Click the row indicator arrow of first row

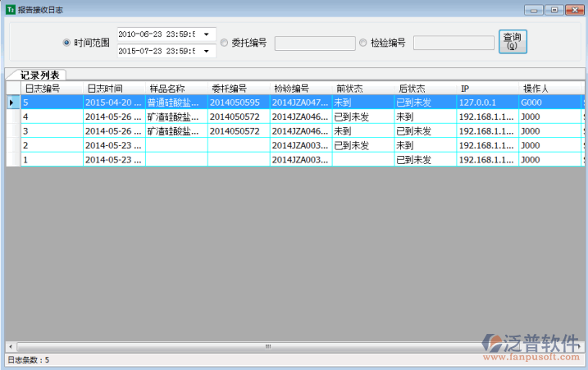click(11, 103)
